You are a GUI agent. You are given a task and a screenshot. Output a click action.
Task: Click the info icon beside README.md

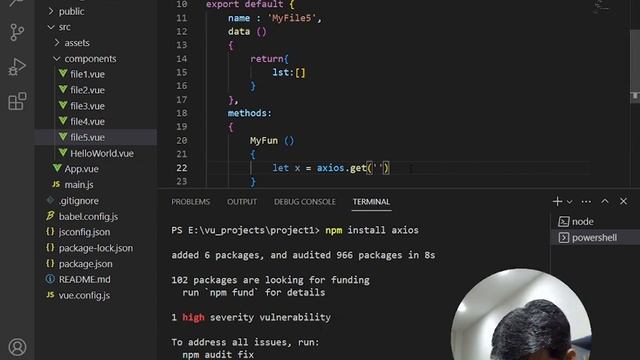[x=50, y=279]
